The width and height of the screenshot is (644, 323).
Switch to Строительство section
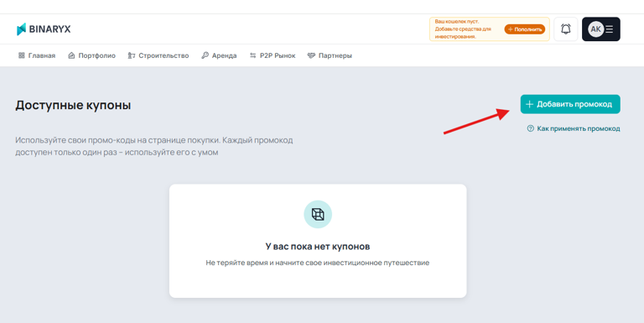(x=158, y=55)
